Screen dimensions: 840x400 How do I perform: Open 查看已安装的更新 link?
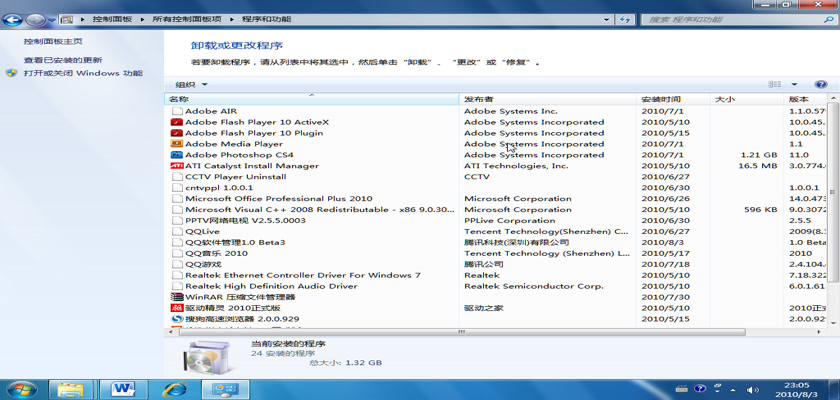click(x=63, y=60)
